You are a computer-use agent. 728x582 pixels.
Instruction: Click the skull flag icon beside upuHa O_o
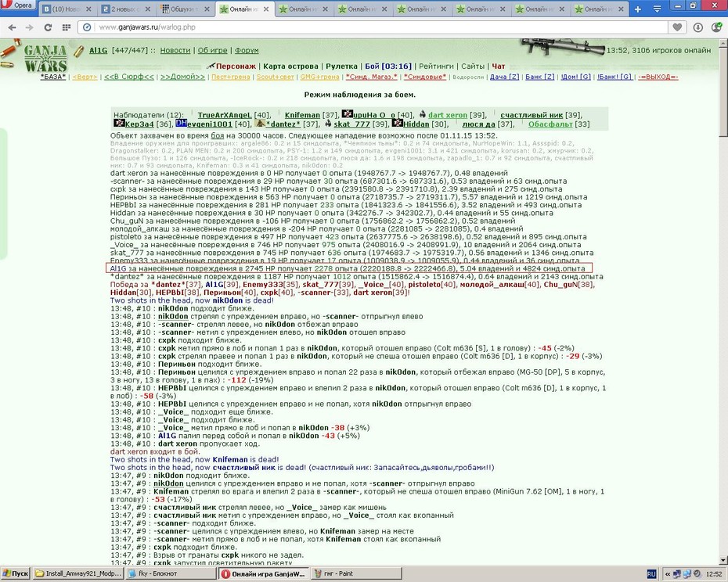[347, 114]
